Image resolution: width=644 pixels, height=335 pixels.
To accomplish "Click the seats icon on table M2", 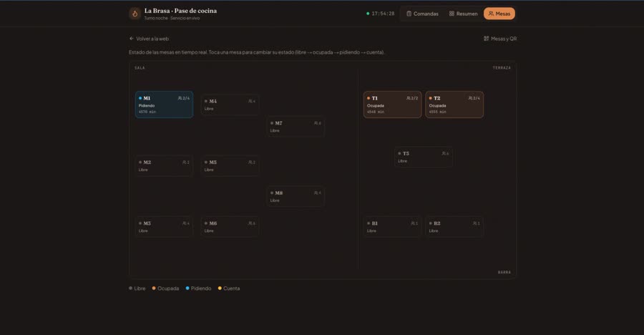I will pos(185,162).
